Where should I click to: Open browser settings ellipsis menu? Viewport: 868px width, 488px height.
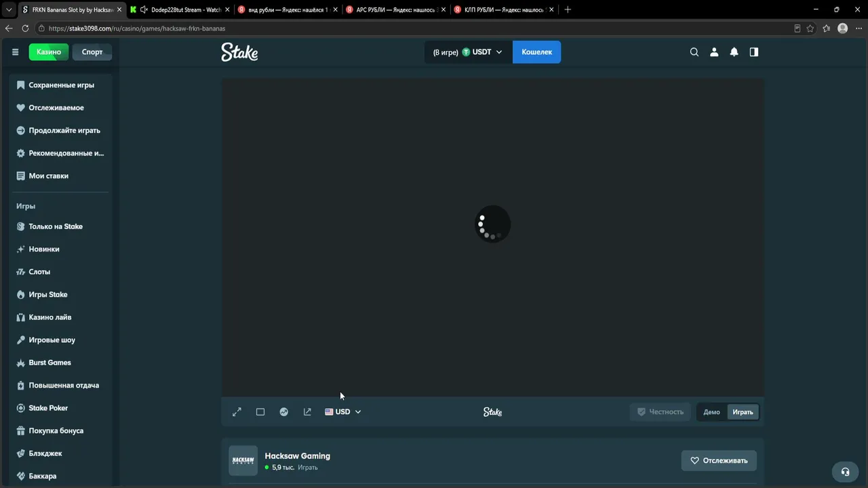tap(859, 28)
